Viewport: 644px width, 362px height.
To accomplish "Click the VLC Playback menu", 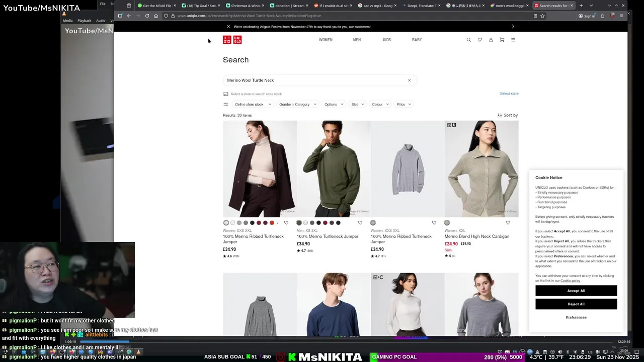I will pos(84,21).
